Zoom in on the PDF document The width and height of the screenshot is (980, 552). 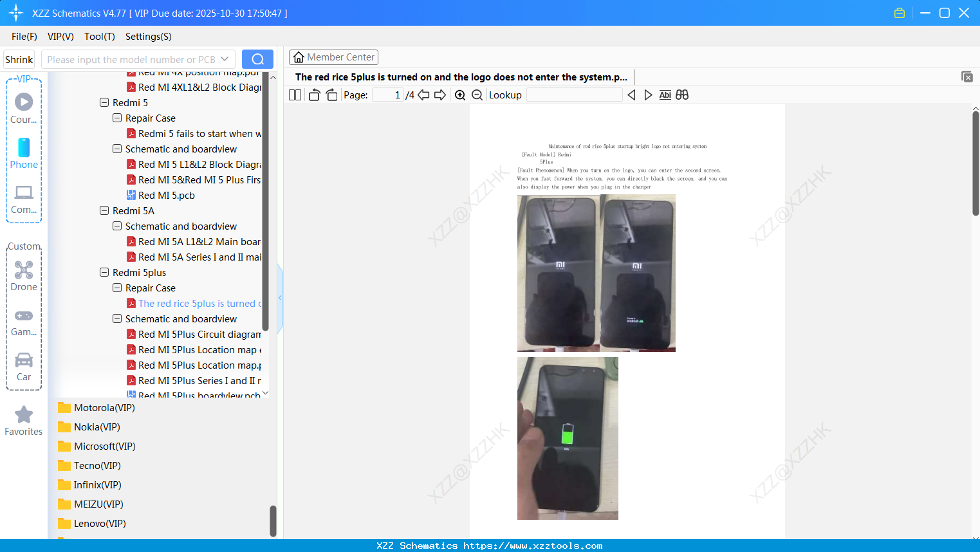pos(461,95)
